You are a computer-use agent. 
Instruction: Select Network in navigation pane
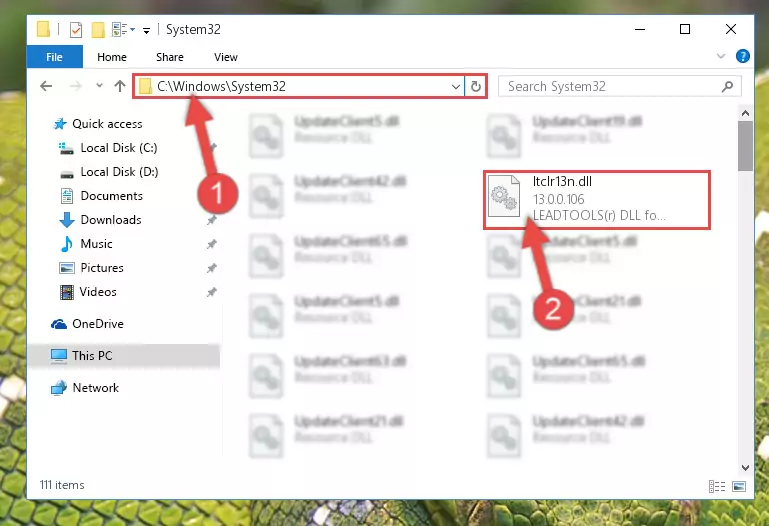click(96, 387)
